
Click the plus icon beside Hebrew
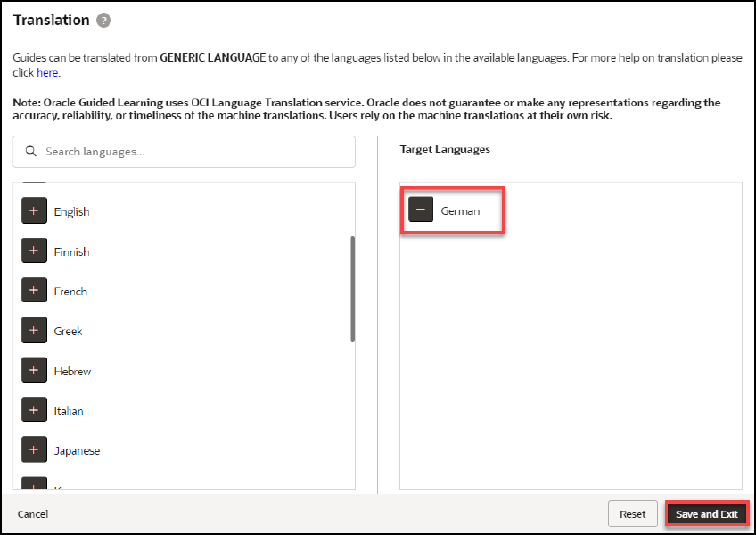pyautogui.click(x=34, y=370)
